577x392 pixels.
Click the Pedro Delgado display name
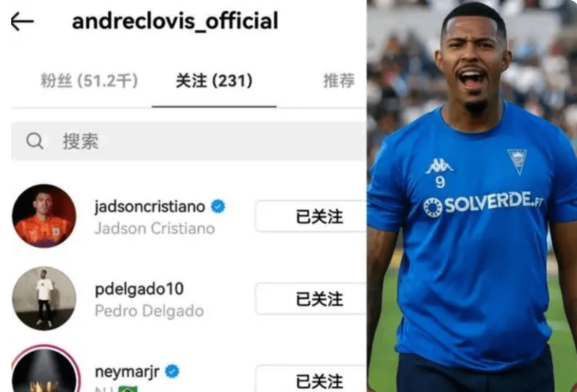pyautogui.click(x=149, y=311)
